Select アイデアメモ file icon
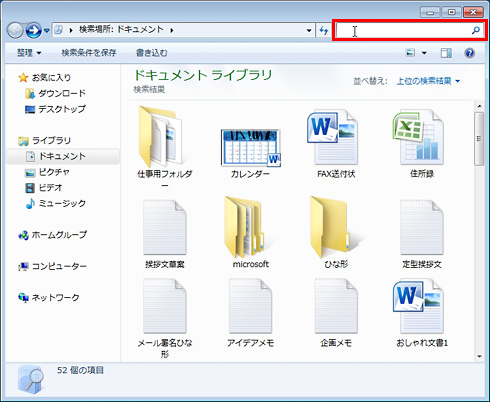The image size is (490, 402). [x=250, y=306]
